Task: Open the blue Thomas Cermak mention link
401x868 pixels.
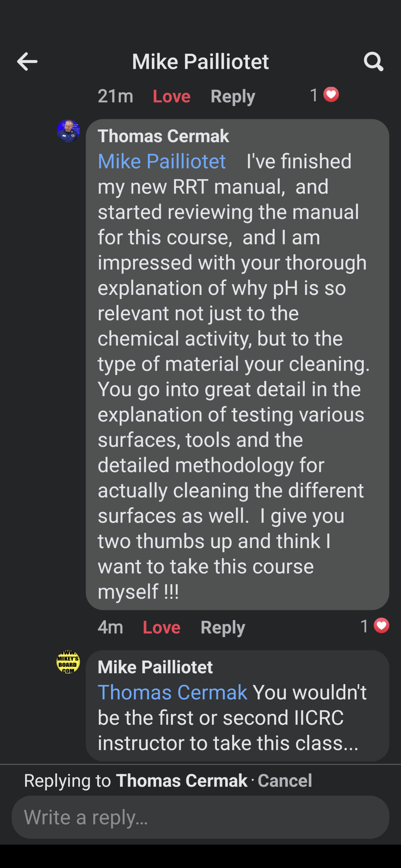Action: (x=173, y=692)
